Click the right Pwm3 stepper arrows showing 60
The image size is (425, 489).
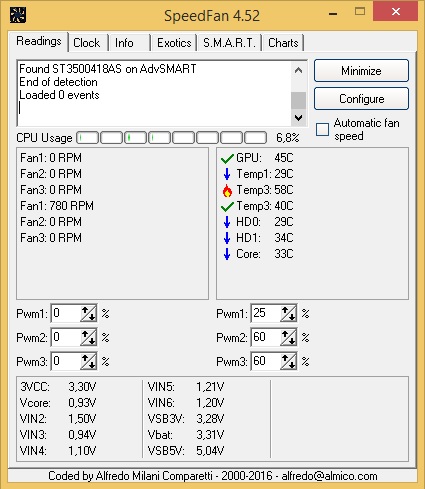(x=288, y=361)
